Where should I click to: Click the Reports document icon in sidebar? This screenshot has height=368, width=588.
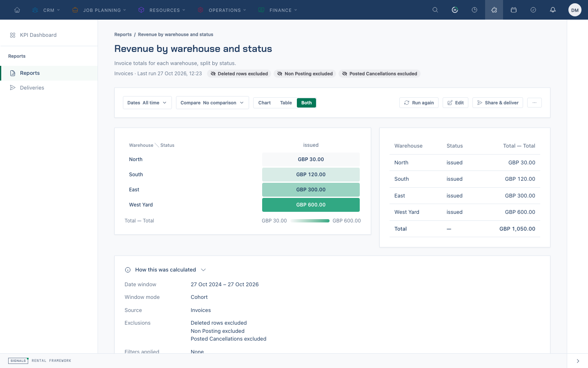point(13,73)
